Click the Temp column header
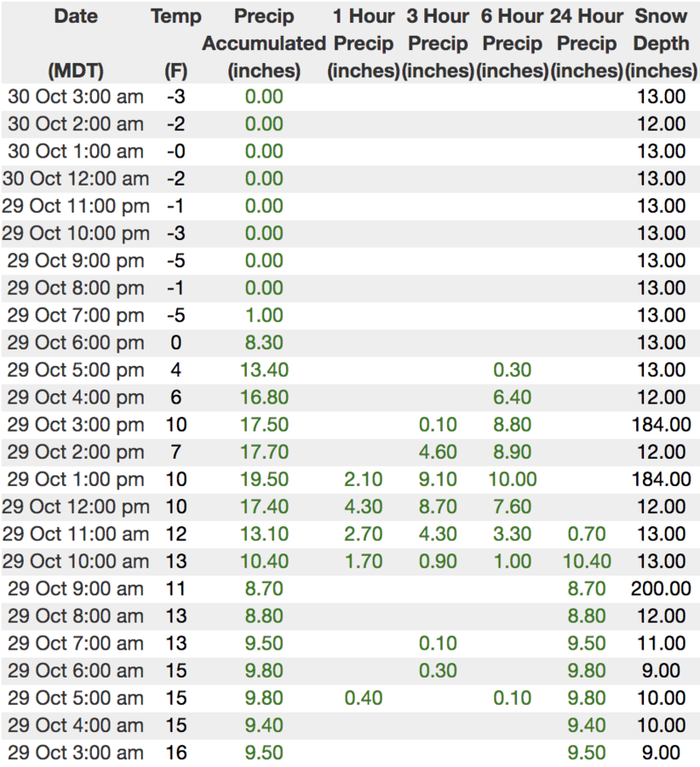This screenshot has width=700, height=767. (176, 17)
